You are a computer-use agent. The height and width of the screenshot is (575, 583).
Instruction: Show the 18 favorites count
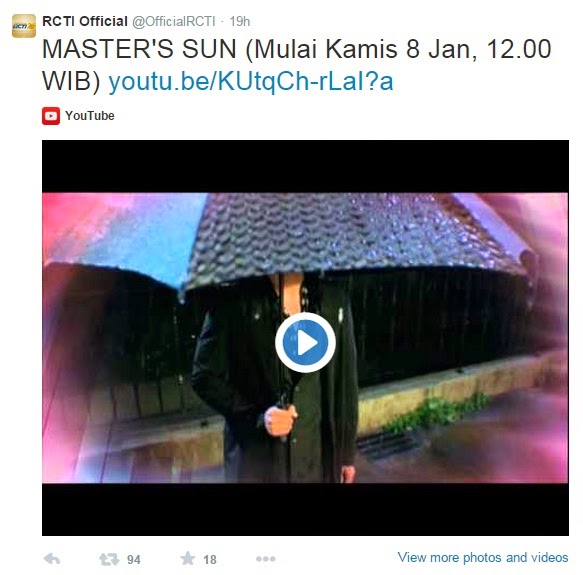pos(210,559)
